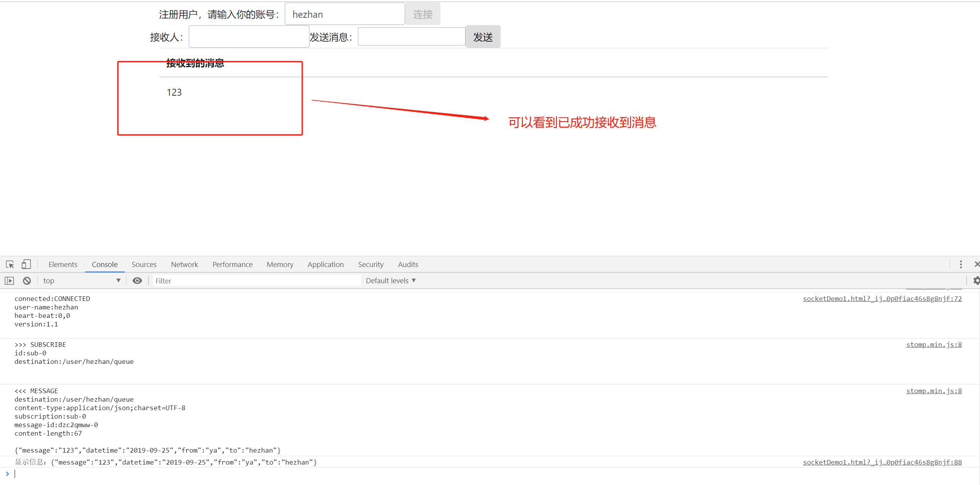The height and width of the screenshot is (485, 980).
Task: Open console settings gear icon
Action: pyautogui.click(x=976, y=281)
